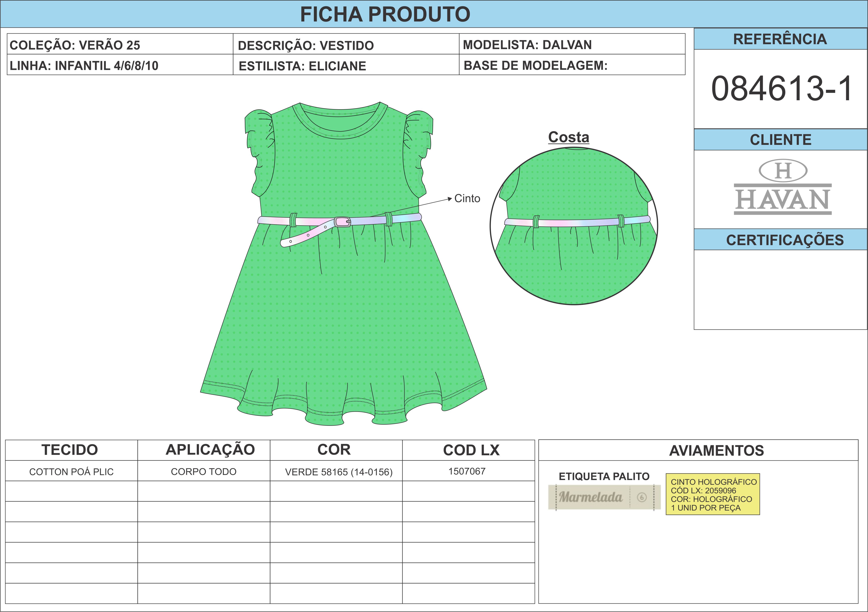
Task: Click the CORPO TODO application cell
Action: point(203,471)
